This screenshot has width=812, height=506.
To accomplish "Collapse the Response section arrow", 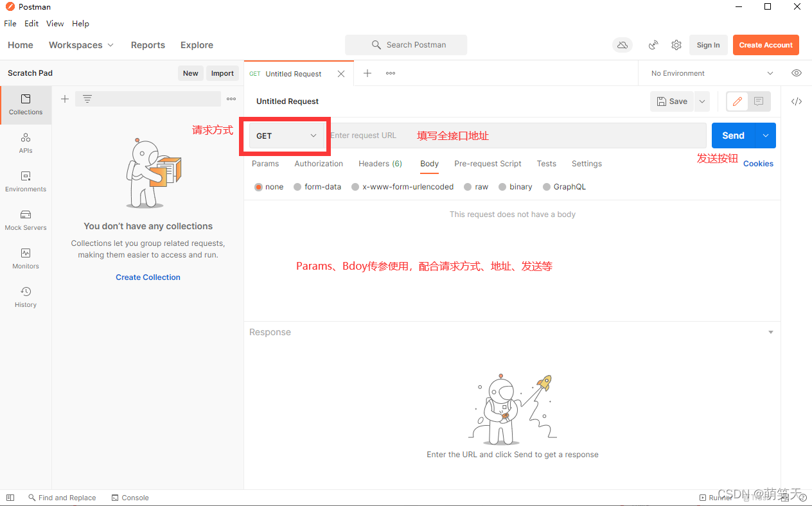I will pos(771,332).
